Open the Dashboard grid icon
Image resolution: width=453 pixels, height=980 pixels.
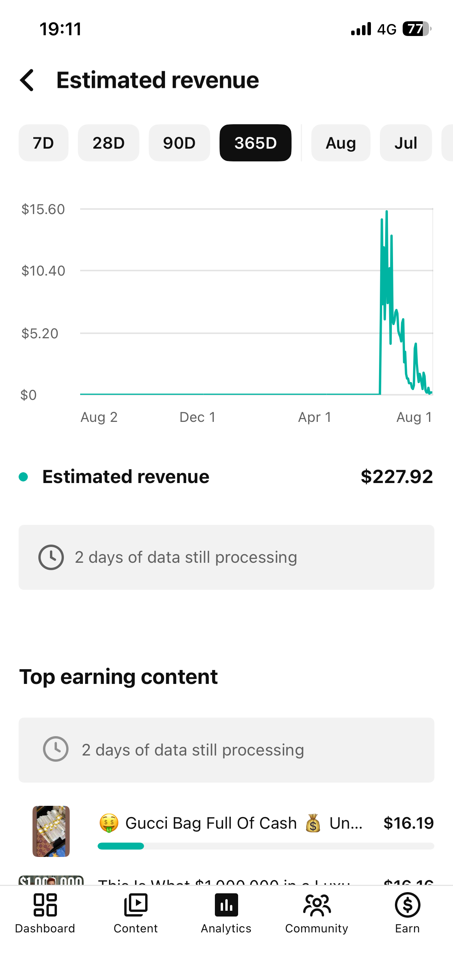pyautogui.click(x=45, y=905)
